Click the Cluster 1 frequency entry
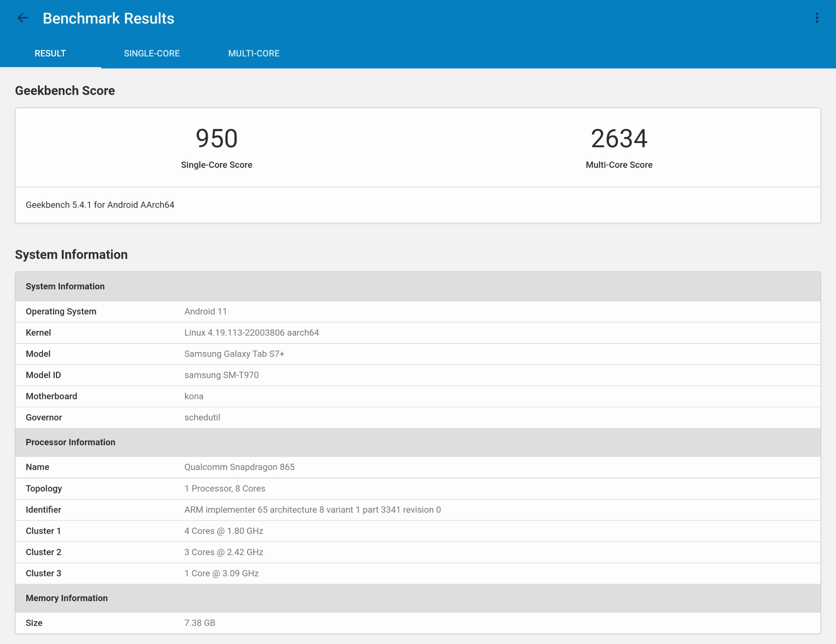The height and width of the screenshot is (644, 836). point(224,531)
